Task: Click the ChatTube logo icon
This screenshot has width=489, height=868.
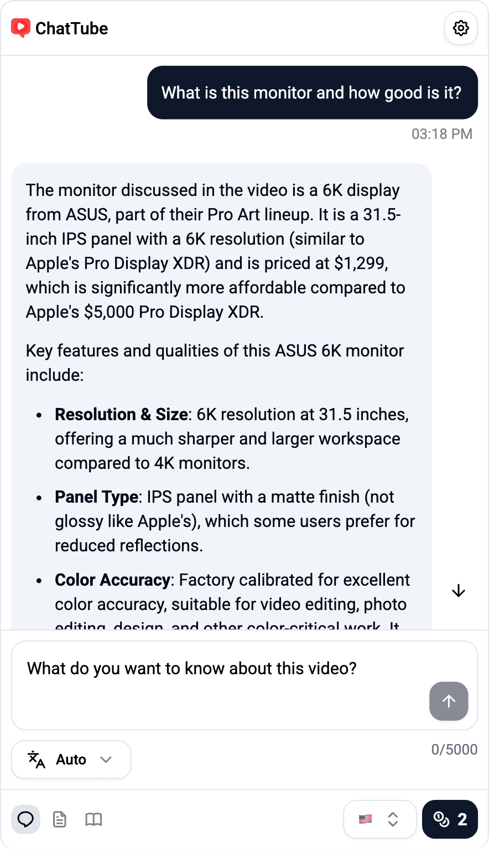Action: point(20,28)
